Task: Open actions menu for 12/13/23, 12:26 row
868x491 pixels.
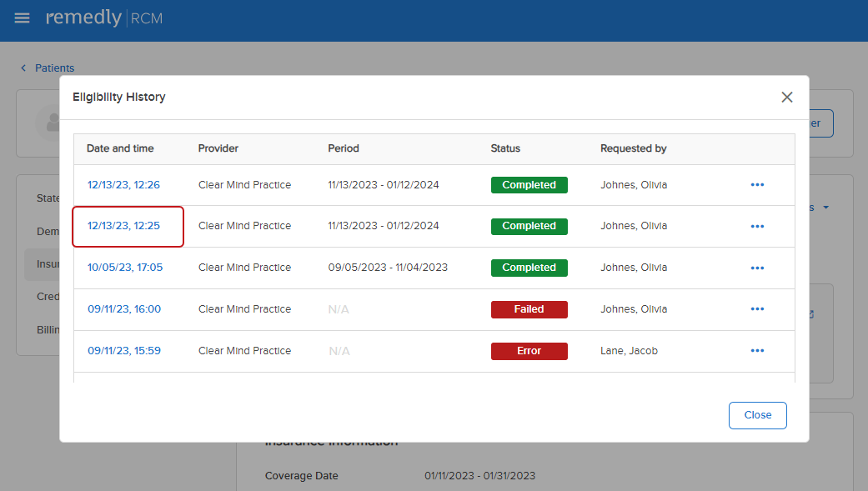Action: pyautogui.click(x=757, y=185)
